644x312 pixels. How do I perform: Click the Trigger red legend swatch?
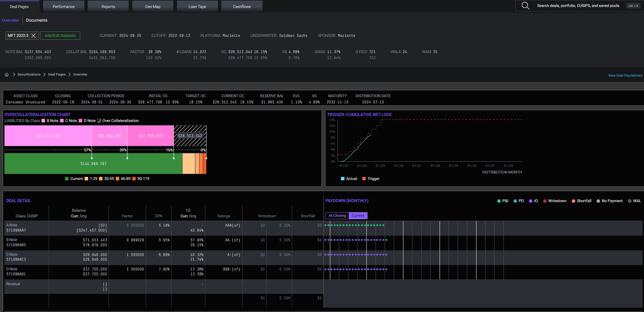pos(364,179)
